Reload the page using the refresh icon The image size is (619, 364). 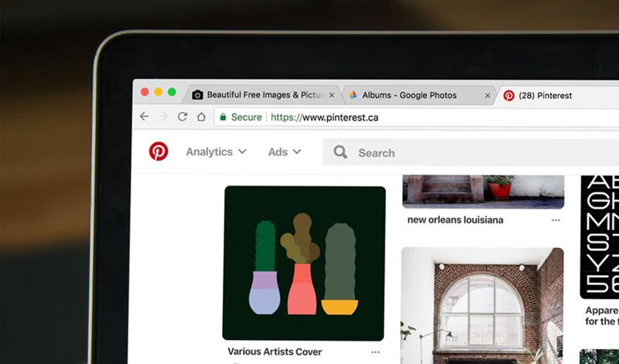[182, 117]
